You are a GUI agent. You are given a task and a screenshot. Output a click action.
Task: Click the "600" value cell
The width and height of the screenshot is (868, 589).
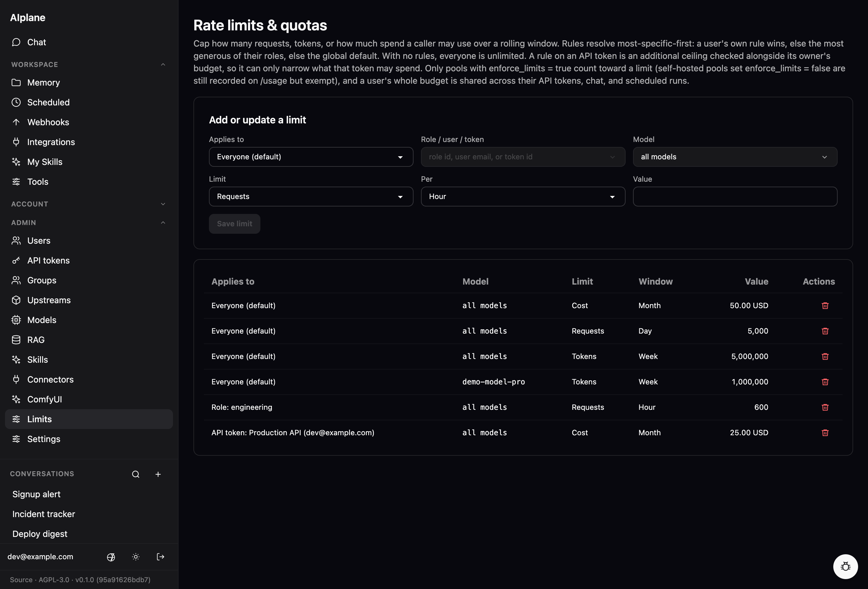761,407
